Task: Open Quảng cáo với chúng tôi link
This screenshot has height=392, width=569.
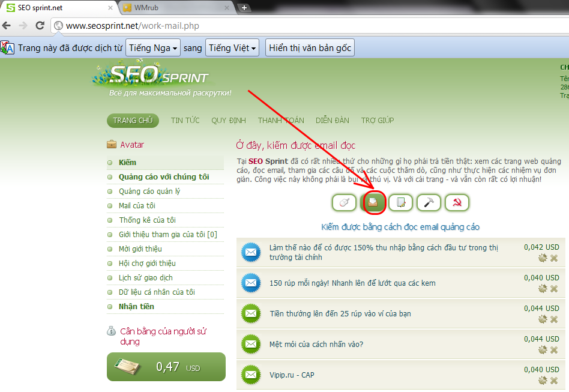Action: click(x=164, y=176)
